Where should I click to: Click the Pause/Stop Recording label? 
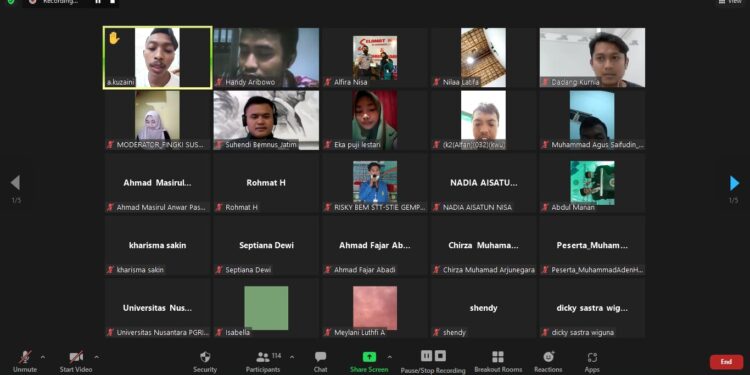click(x=433, y=371)
